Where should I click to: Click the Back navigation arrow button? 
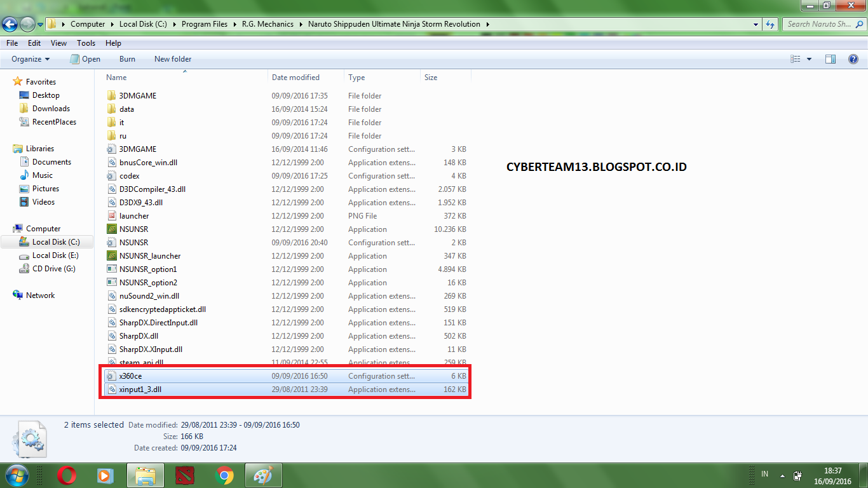(x=10, y=24)
